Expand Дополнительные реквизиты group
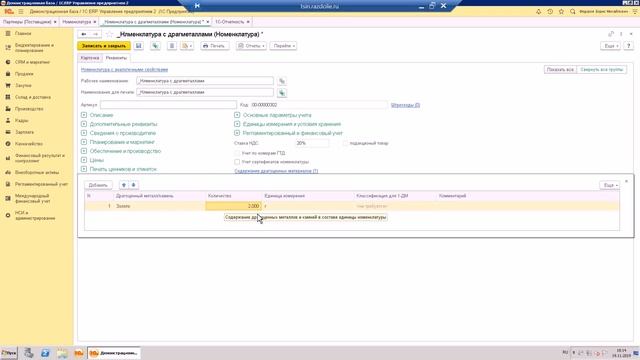 pyautogui.click(x=84, y=124)
